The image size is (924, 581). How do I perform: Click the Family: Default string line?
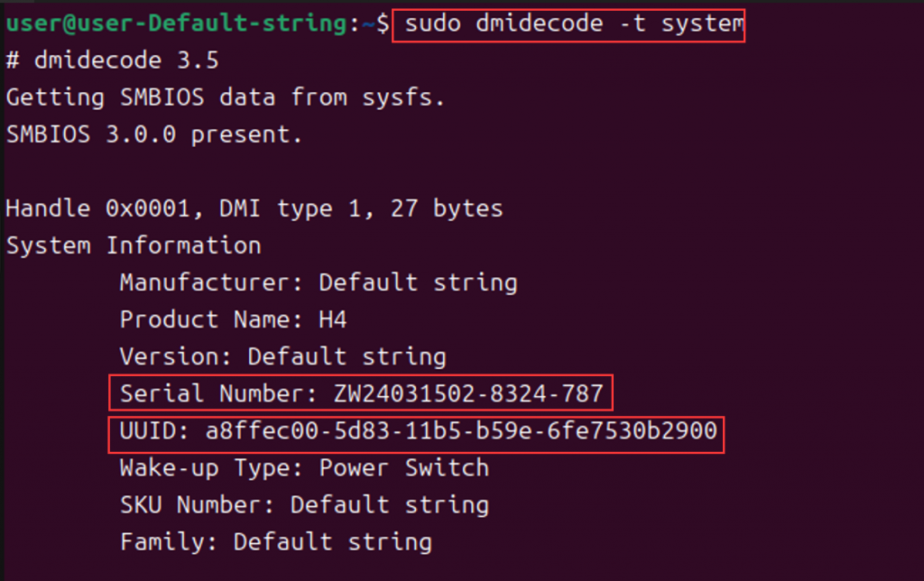tap(276, 542)
